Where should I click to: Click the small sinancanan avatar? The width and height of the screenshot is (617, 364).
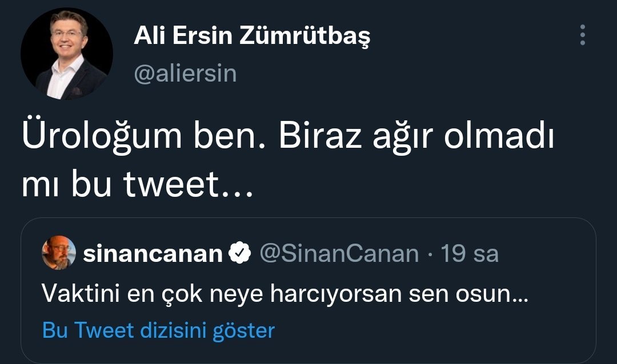[59, 253]
